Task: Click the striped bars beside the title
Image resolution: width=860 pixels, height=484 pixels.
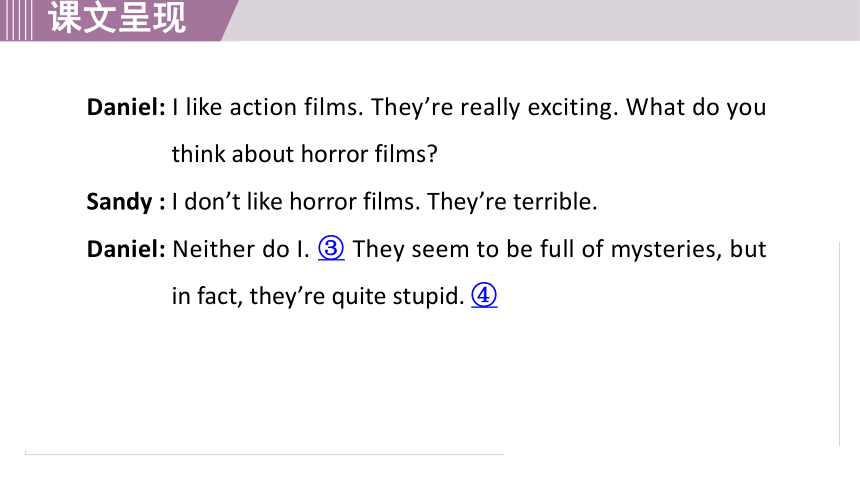Action: coord(16,20)
